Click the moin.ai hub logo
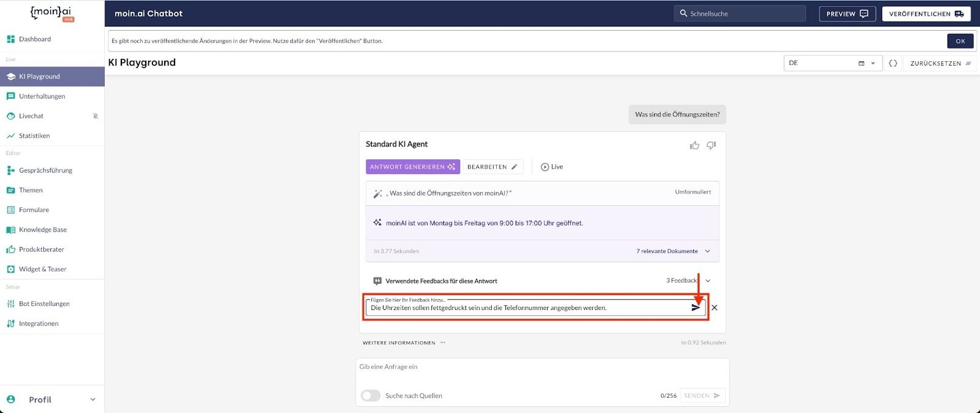 pos(51,13)
